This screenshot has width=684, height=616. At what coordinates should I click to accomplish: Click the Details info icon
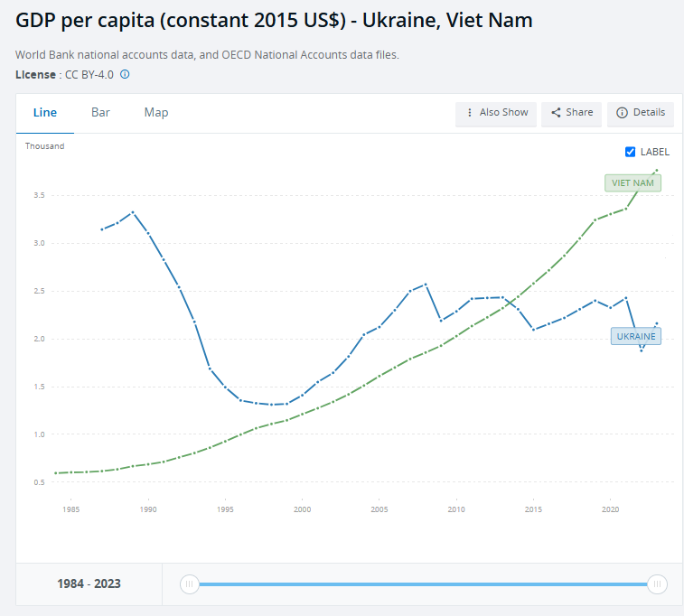(622, 113)
